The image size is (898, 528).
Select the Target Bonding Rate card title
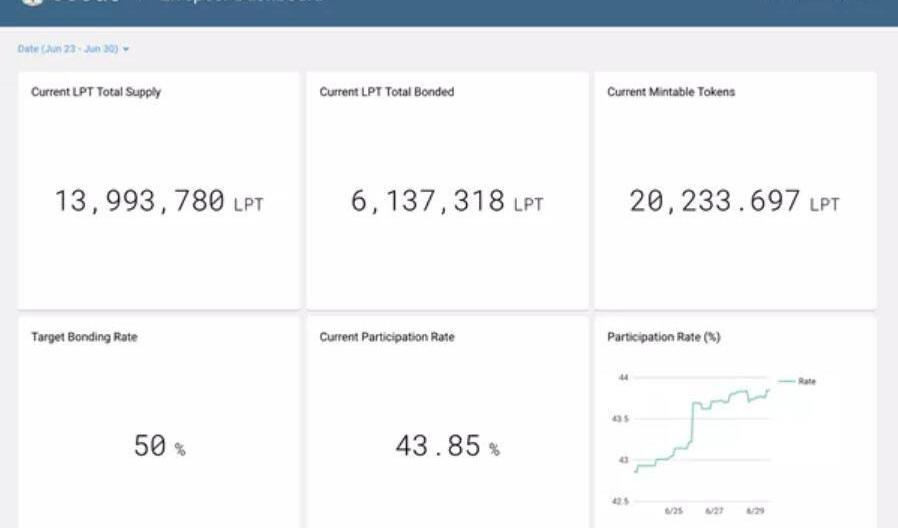(84, 337)
